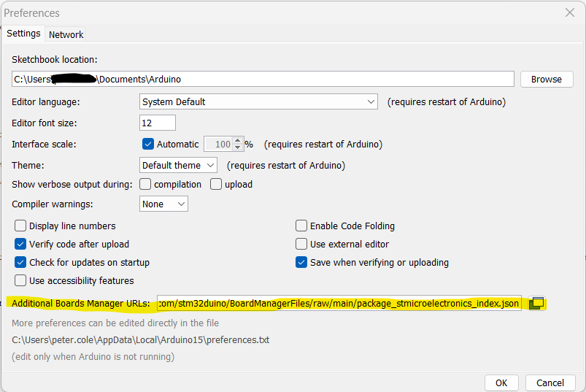This screenshot has height=392, width=586.
Task: Close the Preferences dialog window
Action: tap(570, 12)
